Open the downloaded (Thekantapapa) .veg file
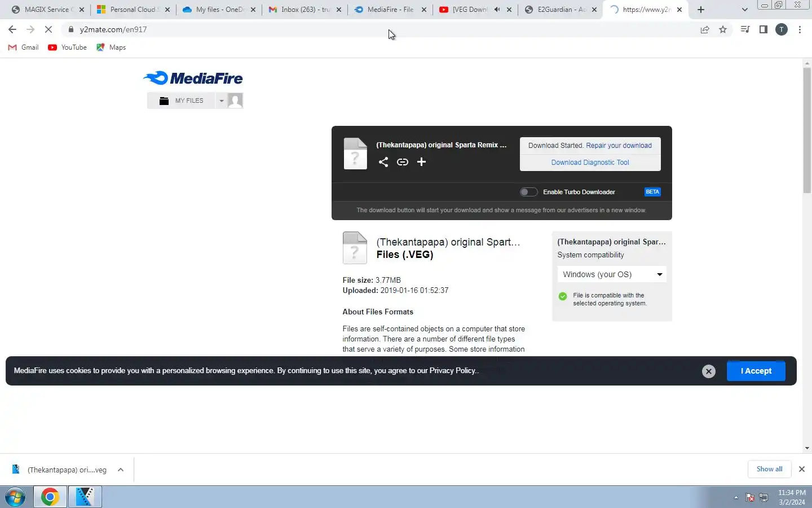 coord(60,470)
